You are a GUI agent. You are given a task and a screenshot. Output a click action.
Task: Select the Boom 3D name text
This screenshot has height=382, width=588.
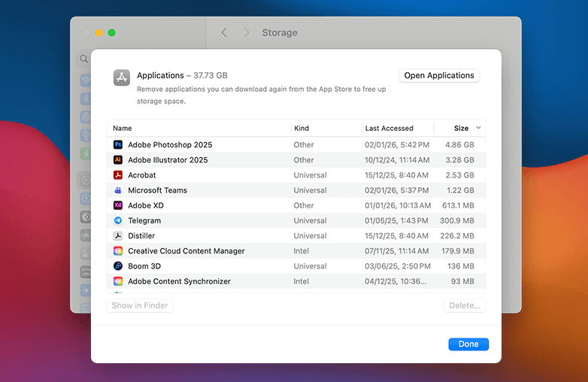pyautogui.click(x=144, y=266)
